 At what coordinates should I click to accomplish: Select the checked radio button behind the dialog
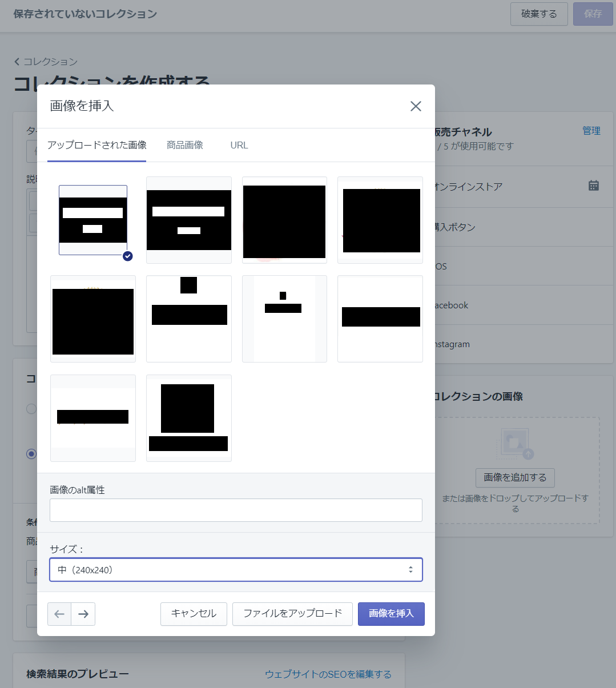31,453
